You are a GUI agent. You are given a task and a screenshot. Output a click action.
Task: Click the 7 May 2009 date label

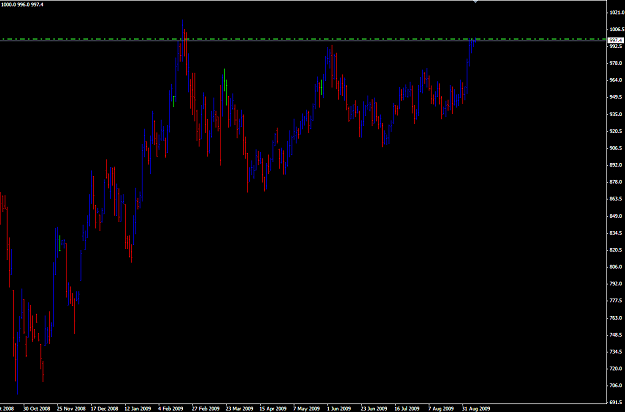pos(307,408)
